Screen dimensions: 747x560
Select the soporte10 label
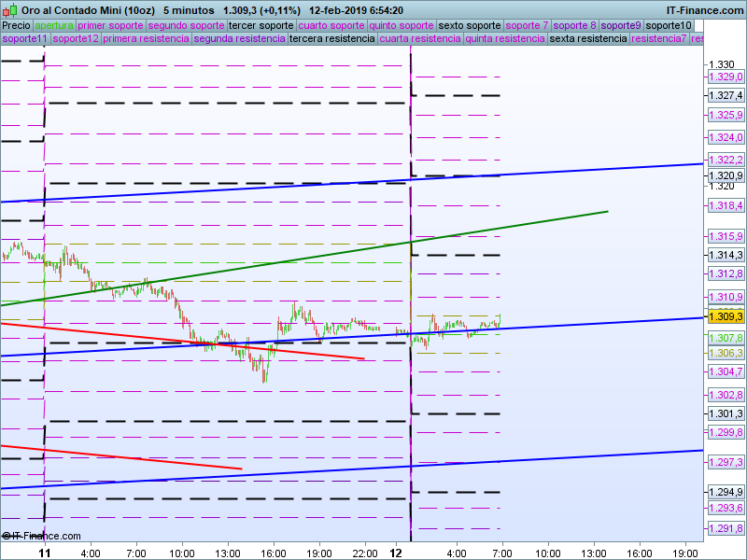[669, 25]
